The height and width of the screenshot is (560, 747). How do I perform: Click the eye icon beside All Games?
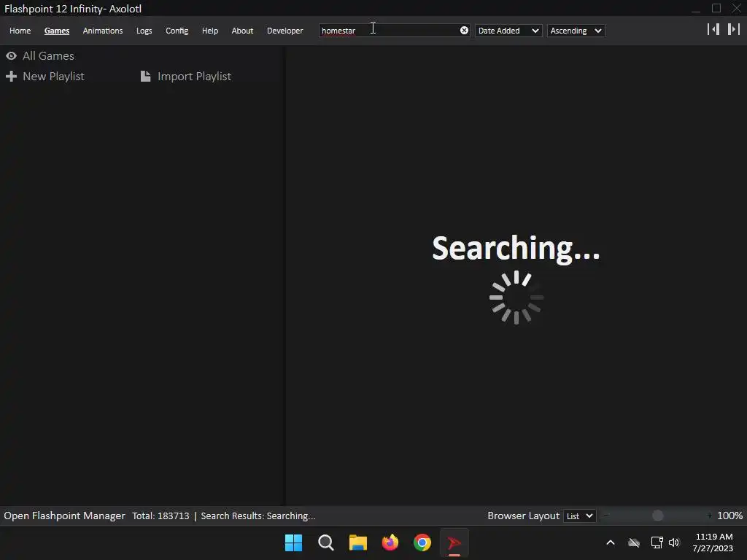[x=12, y=55]
